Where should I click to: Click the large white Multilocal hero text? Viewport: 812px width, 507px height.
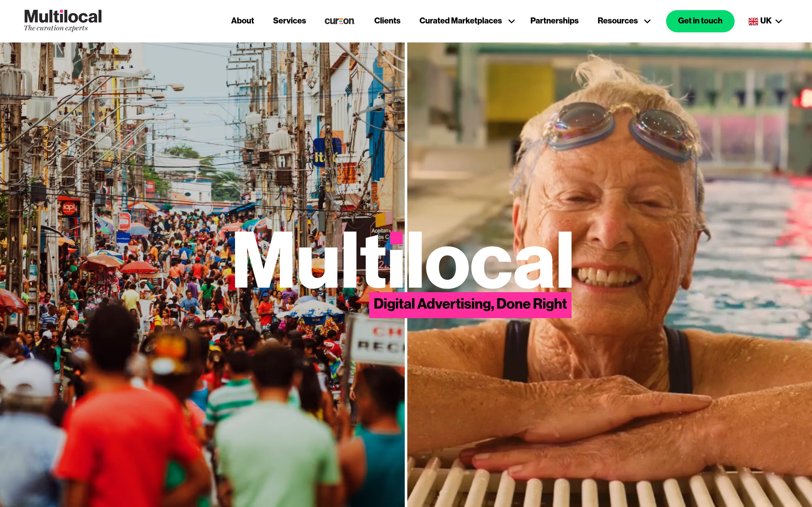(402, 260)
